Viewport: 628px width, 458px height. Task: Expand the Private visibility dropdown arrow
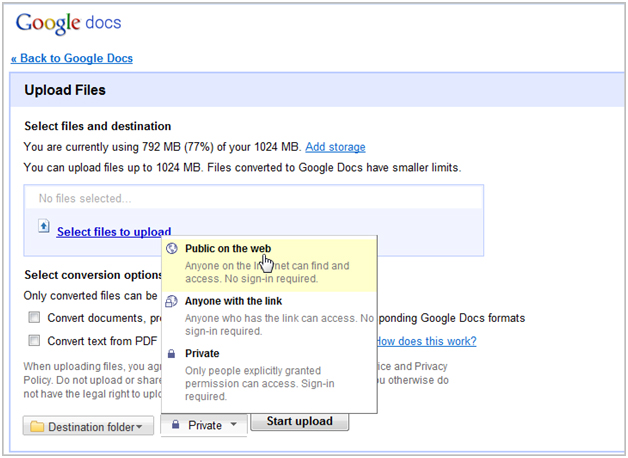point(233,424)
